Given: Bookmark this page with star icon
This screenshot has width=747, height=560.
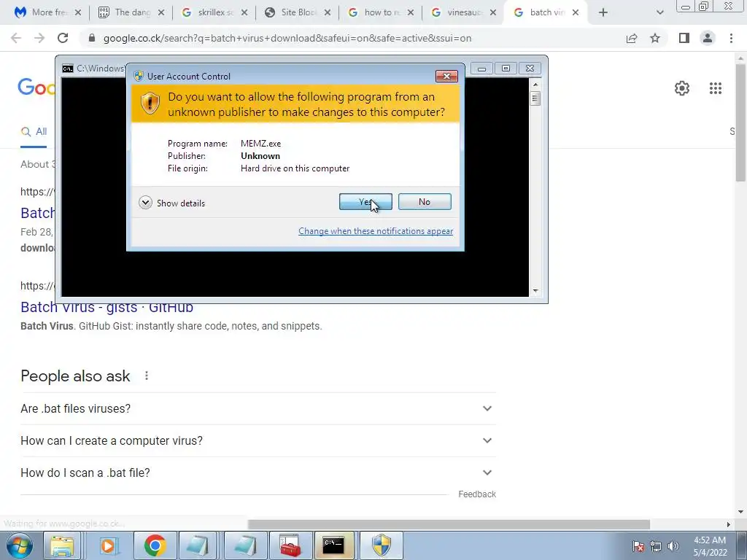Looking at the screenshot, I should [655, 38].
